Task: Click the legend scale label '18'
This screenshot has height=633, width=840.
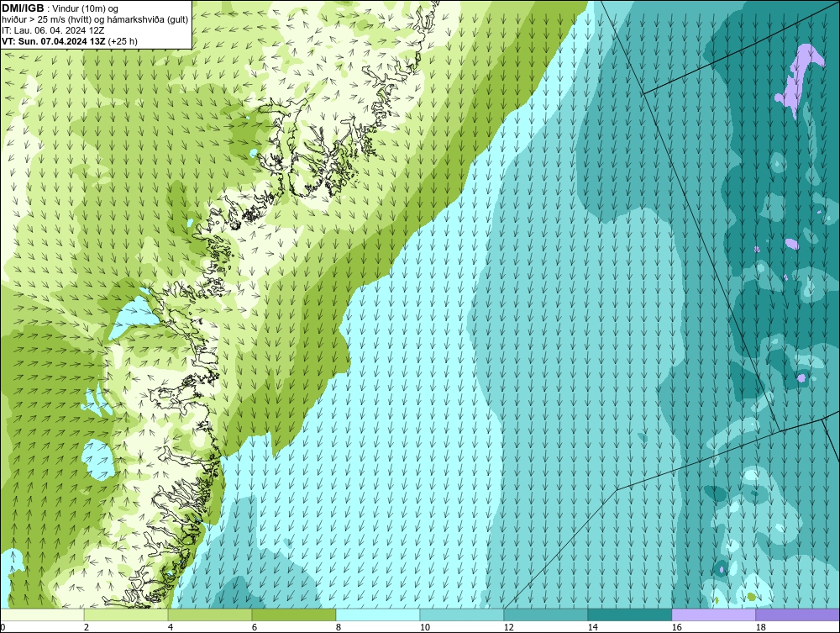Action: 760,627
